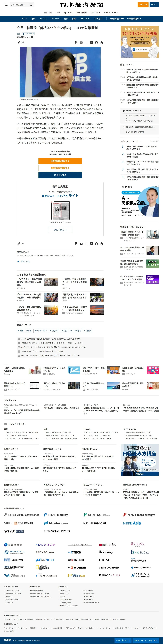The image size is (163, 644).
Task: Open the #米大統領選2024 tag link
Action: point(134,19)
